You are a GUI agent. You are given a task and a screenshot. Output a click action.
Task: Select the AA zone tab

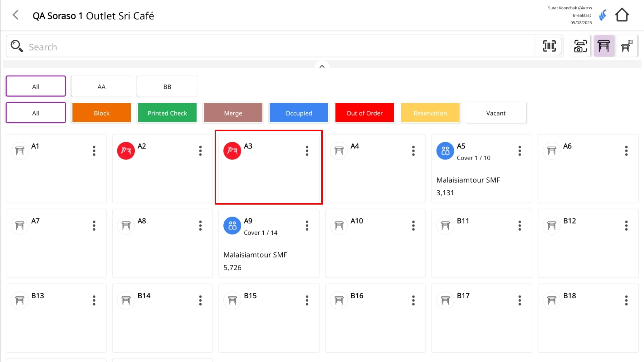pyautogui.click(x=102, y=86)
